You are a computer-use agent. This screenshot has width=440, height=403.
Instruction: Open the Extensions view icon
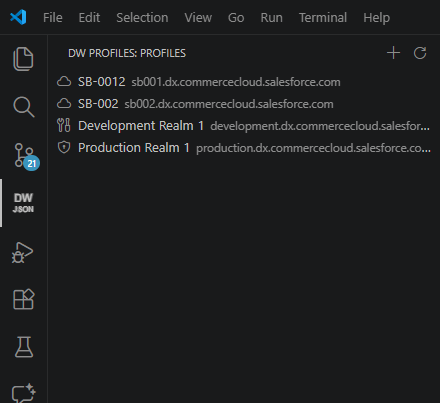(24, 299)
